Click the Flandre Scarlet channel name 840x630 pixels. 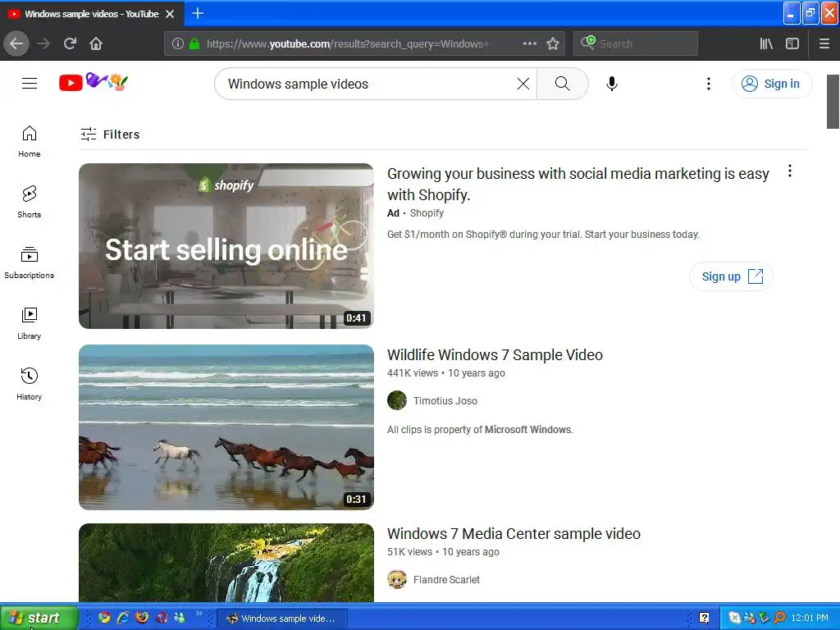click(446, 580)
